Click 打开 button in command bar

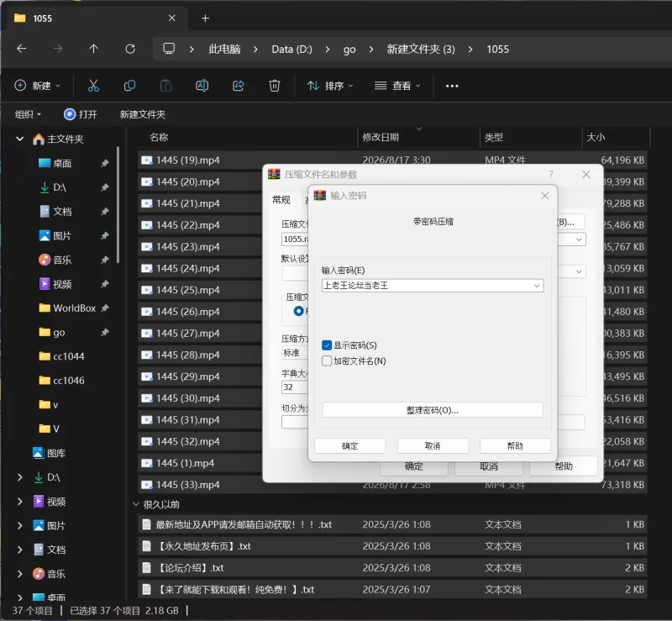click(80, 114)
